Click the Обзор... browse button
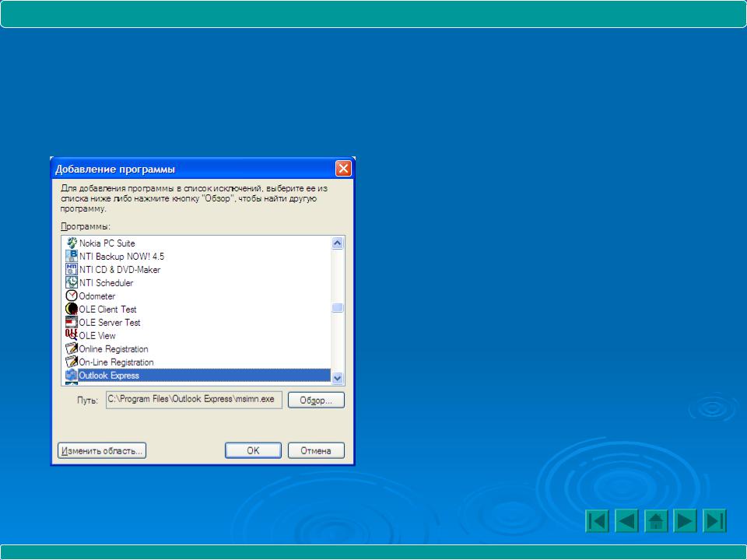 [x=316, y=400]
